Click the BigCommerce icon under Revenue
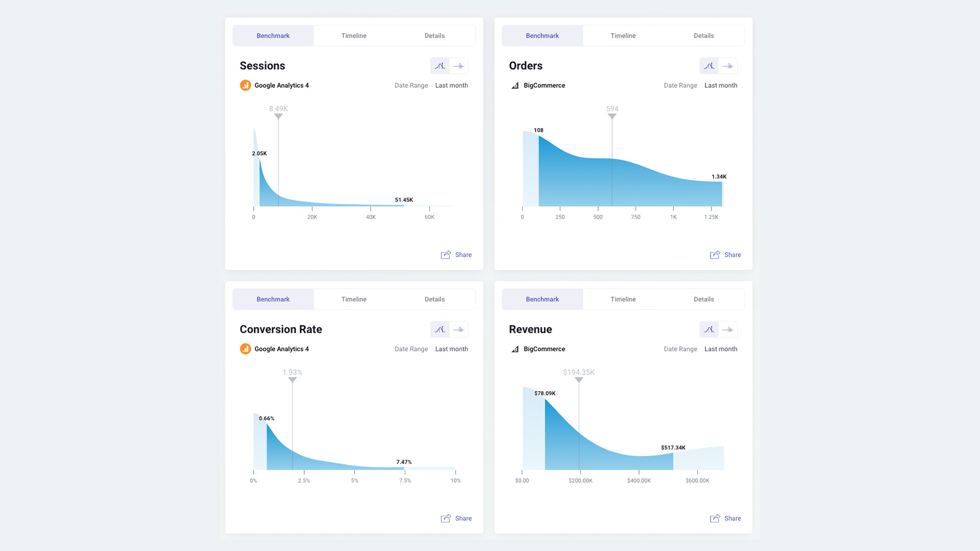This screenshot has height=551, width=980. click(x=515, y=349)
